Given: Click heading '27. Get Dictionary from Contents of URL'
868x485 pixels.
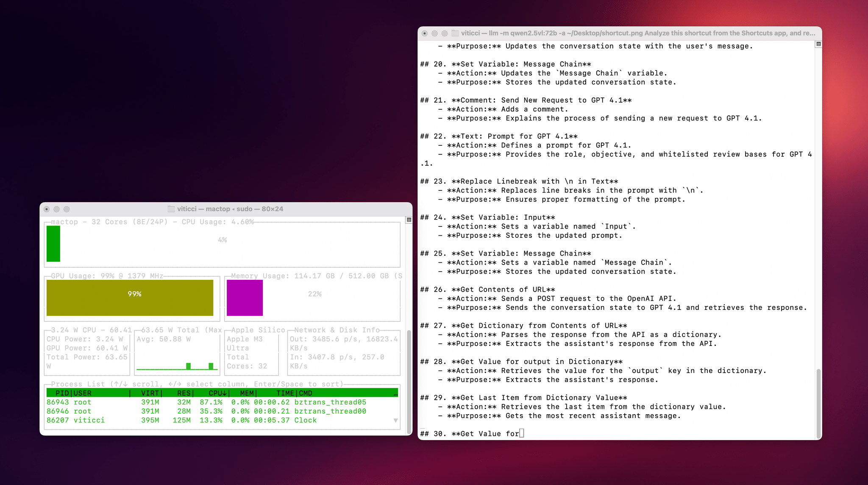Looking at the screenshot, I should coord(524,326).
